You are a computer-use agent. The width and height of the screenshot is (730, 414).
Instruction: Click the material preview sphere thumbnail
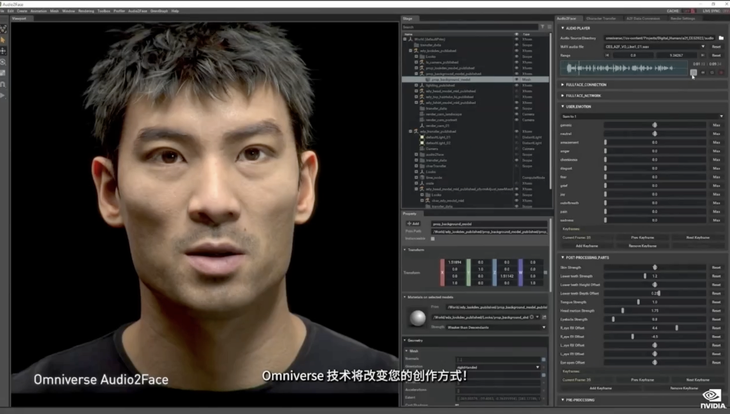418,318
